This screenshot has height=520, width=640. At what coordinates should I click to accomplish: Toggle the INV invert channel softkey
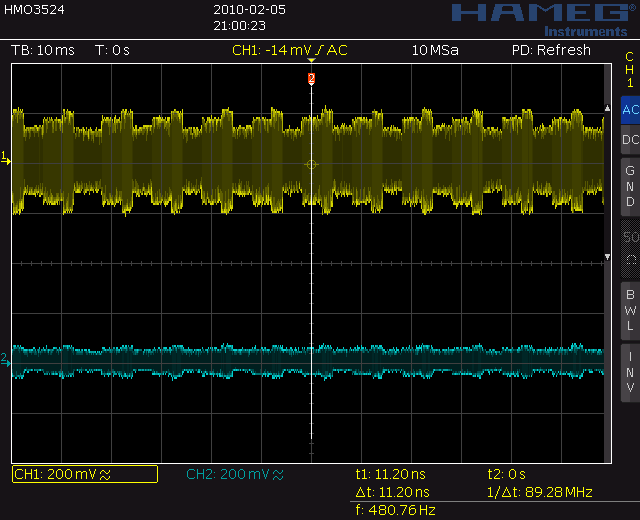click(630, 373)
